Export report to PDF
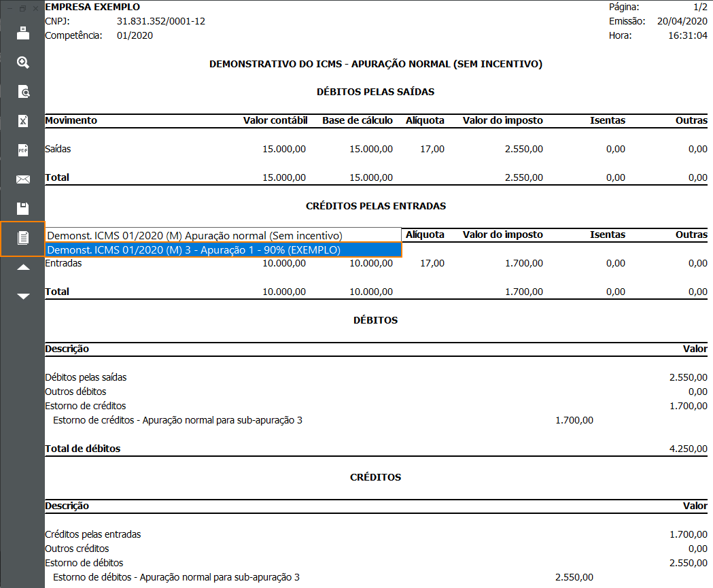 tap(22, 150)
